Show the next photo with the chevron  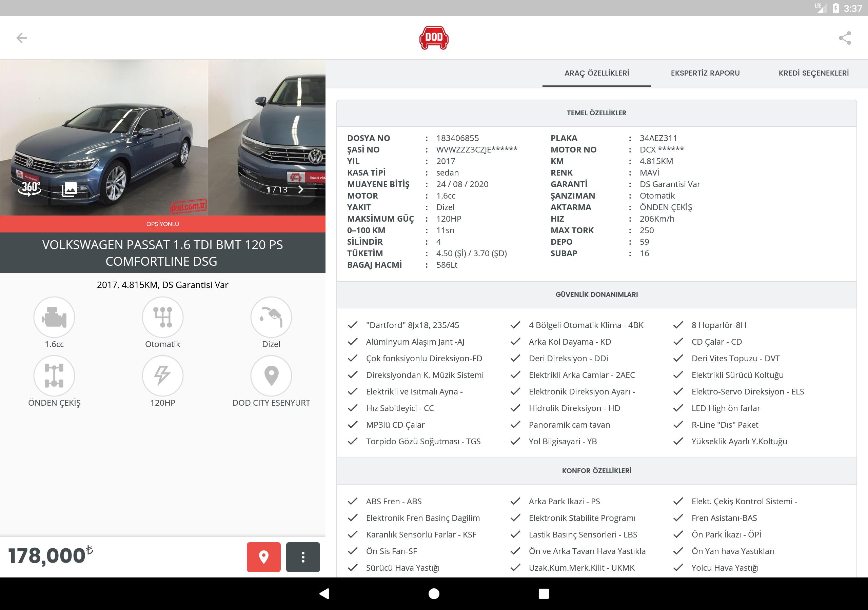click(x=301, y=189)
